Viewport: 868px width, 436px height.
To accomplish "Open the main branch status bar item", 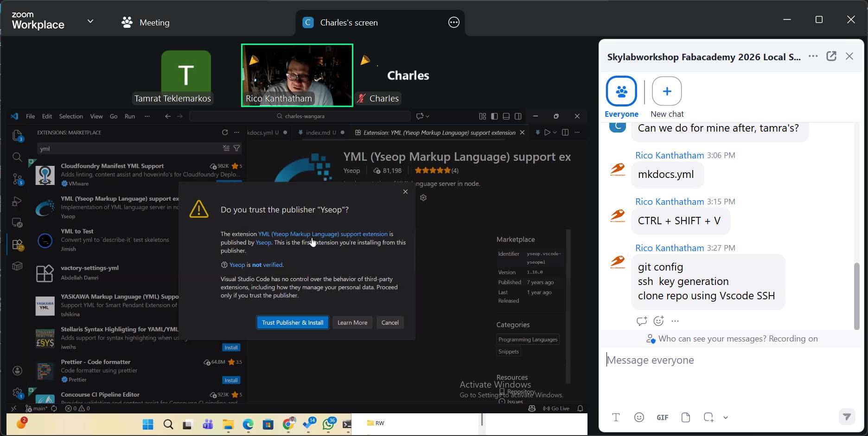I will [37, 409].
